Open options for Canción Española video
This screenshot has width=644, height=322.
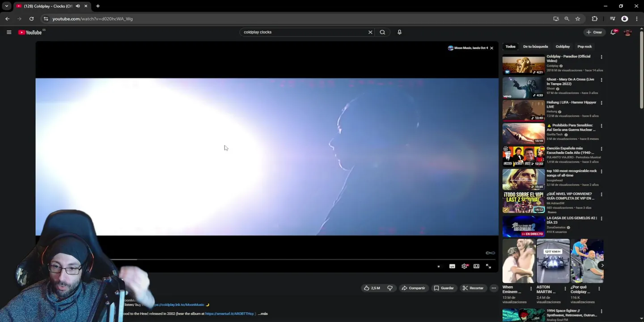pyautogui.click(x=602, y=148)
